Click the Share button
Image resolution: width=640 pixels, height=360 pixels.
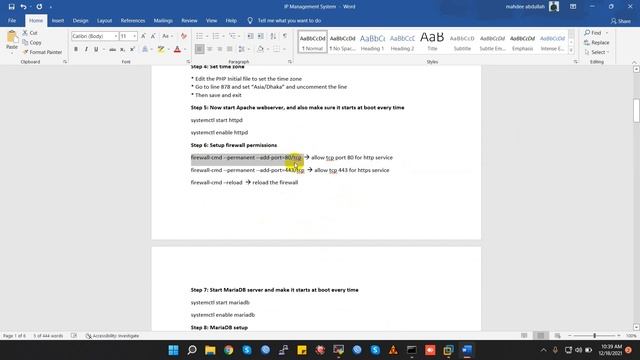[621, 21]
